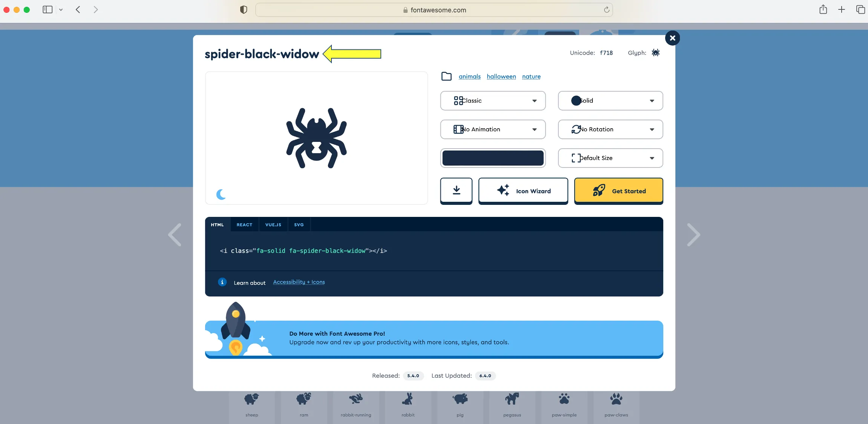Switch to the React code tab
Image resolution: width=868 pixels, height=424 pixels.
pos(244,224)
